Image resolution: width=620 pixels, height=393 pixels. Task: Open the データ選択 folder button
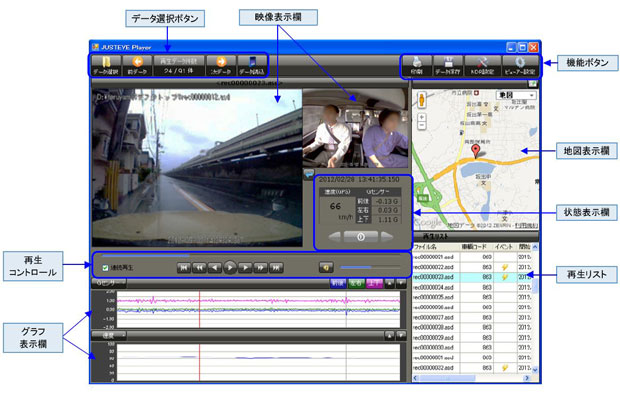point(106,65)
